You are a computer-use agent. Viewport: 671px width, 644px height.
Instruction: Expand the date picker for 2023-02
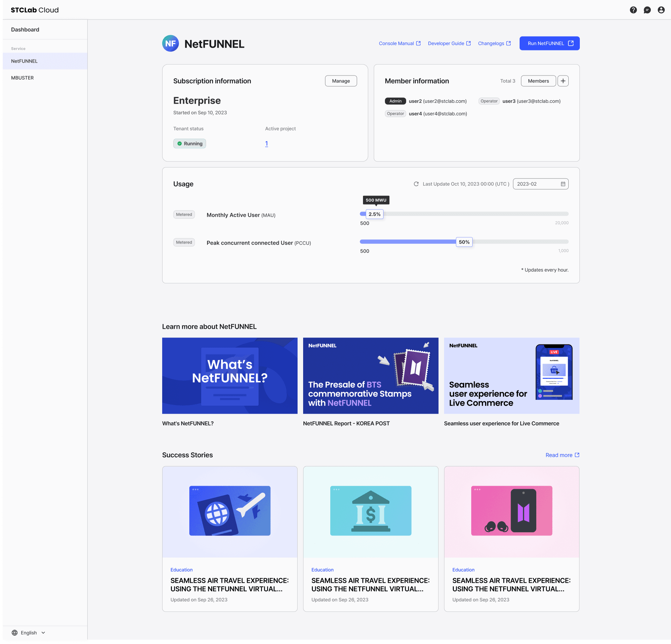(x=561, y=184)
